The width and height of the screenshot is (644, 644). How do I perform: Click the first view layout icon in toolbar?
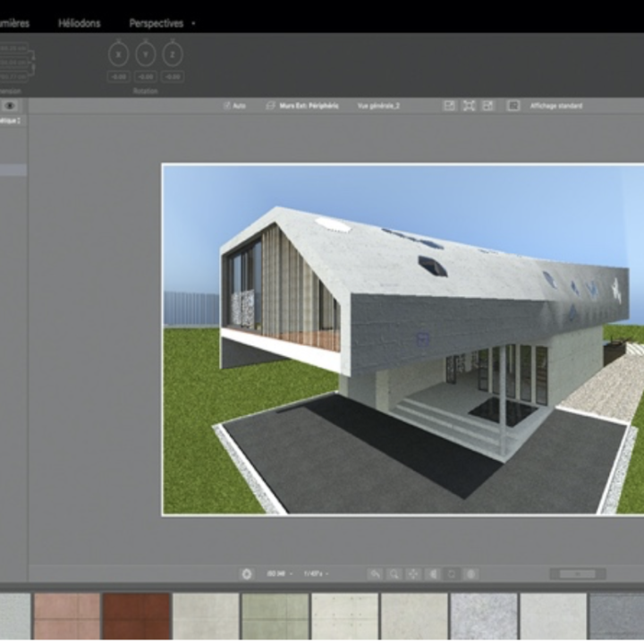pyautogui.click(x=449, y=106)
